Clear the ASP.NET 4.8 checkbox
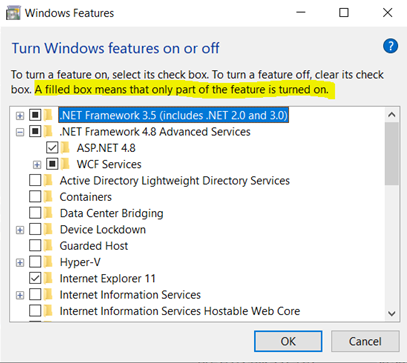 pos(52,148)
